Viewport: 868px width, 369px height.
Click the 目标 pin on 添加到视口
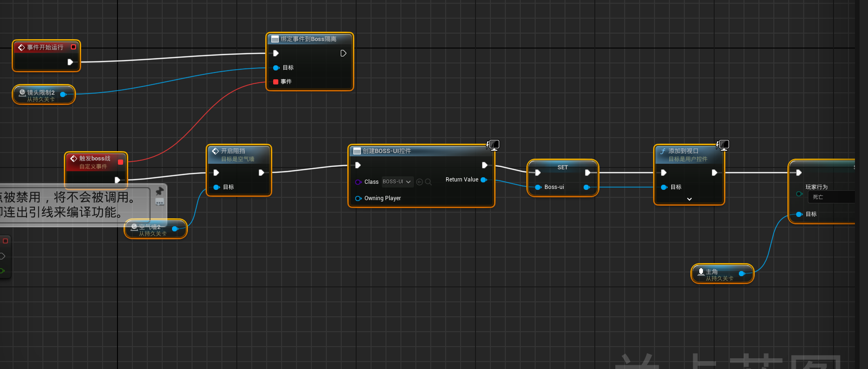pyautogui.click(x=664, y=187)
